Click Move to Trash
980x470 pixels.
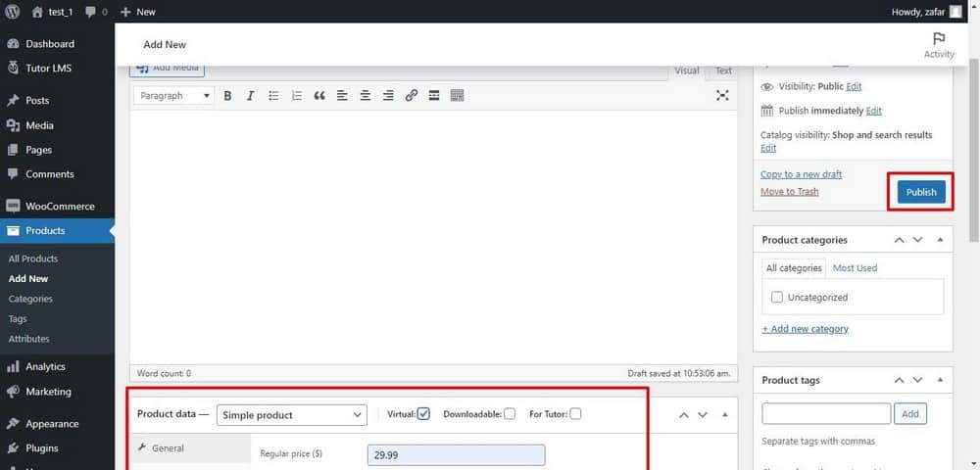(x=789, y=192)
